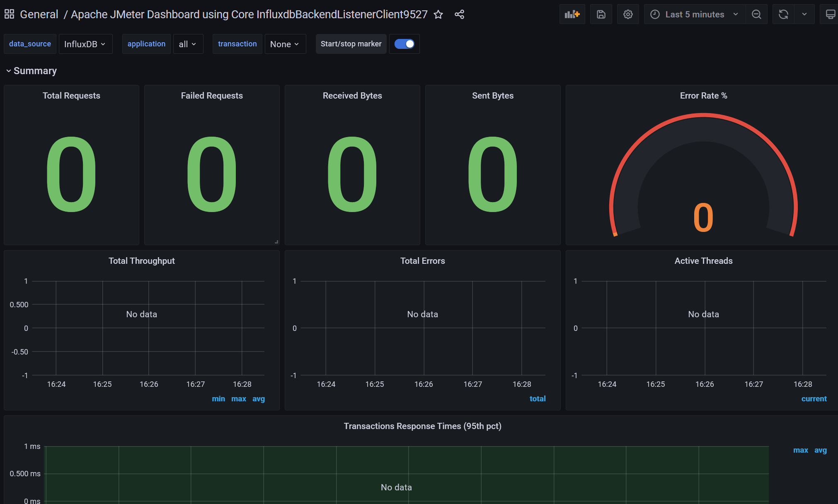Open the Error Rate % panel title menu
This screenshot has height=504, width=838.
click(703, 96)
